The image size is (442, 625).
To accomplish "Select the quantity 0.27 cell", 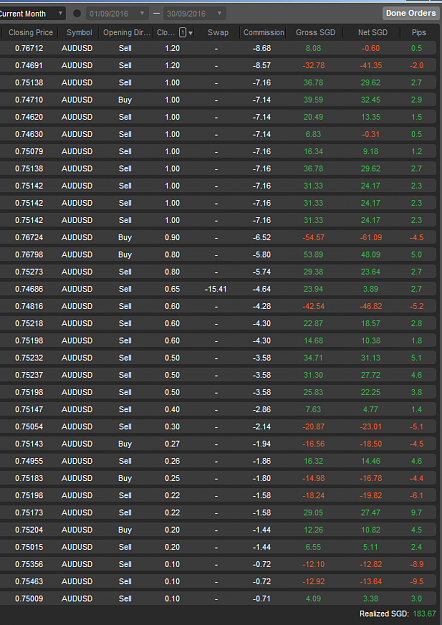I will pyautogui.click(x=172, y=444).
